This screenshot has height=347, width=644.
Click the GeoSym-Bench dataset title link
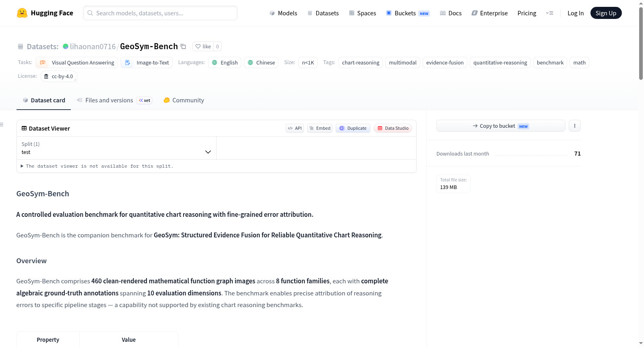tap(149, 46)
